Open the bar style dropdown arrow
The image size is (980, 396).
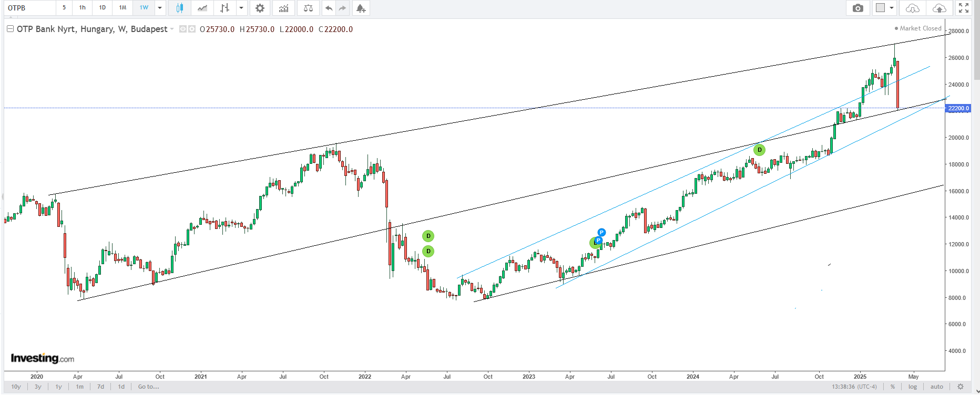(241, 8)
